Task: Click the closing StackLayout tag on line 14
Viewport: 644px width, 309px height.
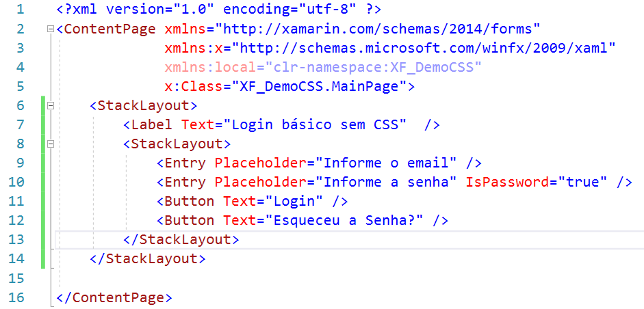Action: coord(148,259)
